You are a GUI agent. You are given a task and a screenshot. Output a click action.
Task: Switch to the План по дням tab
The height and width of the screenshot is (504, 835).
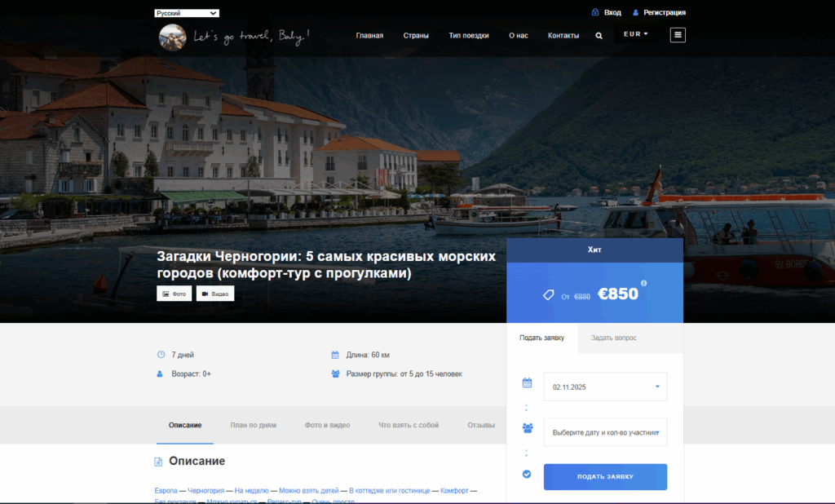coord(253,425)
